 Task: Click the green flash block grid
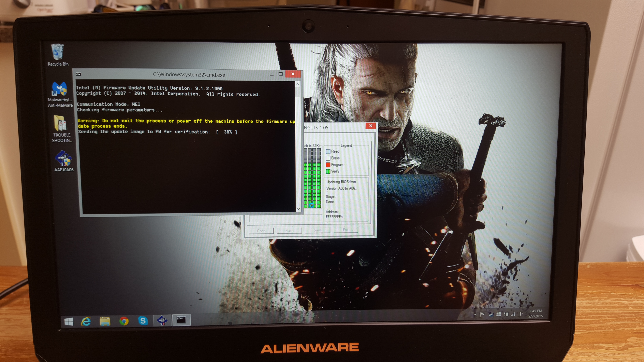tap(312, 185)
